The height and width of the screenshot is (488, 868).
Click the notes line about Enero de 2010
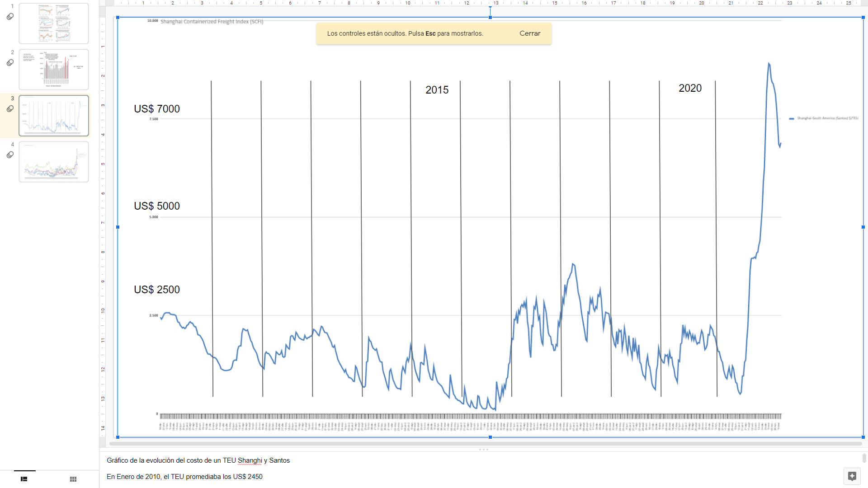point(184,477)
